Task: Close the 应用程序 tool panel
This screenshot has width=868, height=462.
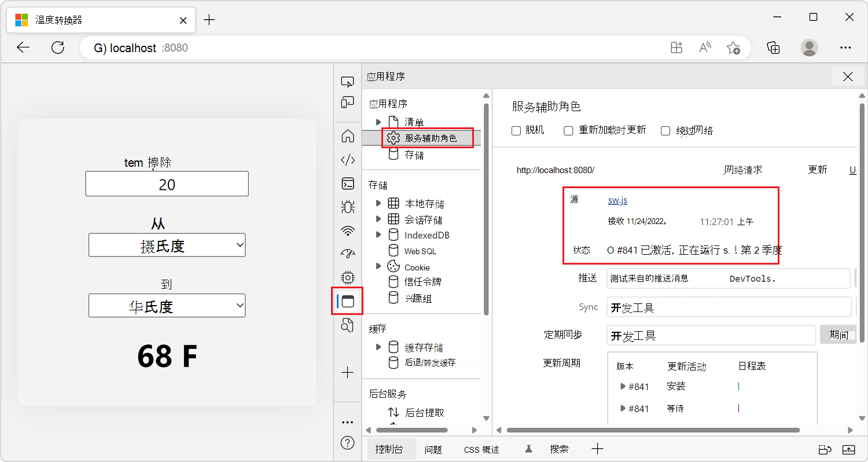Action: point(848,76)
